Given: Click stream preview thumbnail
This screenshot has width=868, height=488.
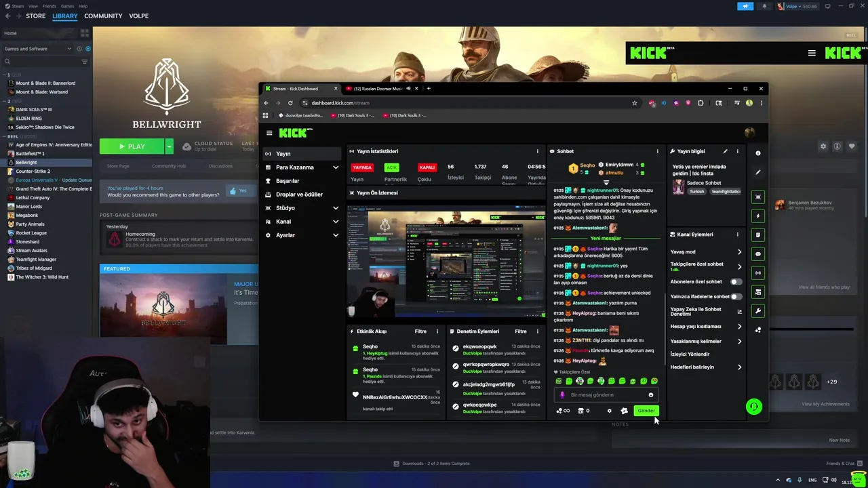Looking at the screenshot, I should click(446, 262).
